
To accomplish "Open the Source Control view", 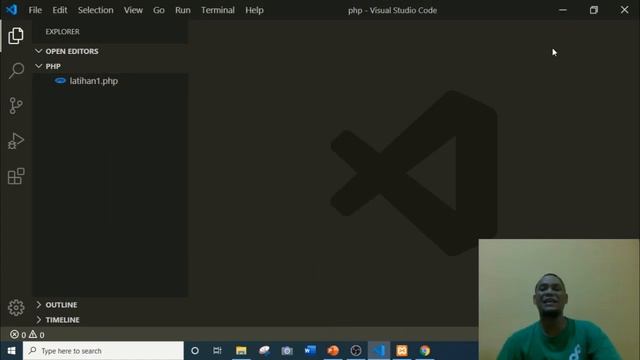I will [16, 106].
